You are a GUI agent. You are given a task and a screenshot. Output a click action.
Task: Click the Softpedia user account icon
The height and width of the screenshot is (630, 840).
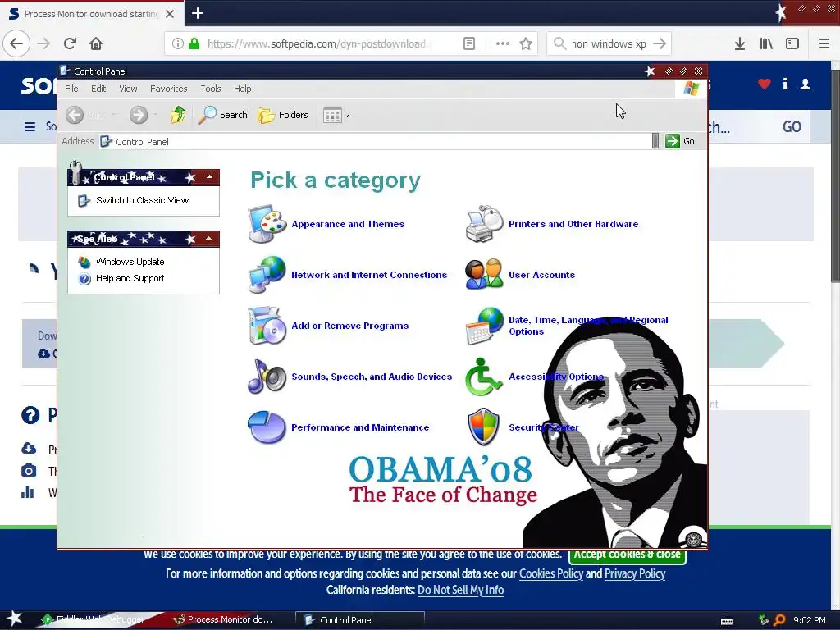(806, 84)
